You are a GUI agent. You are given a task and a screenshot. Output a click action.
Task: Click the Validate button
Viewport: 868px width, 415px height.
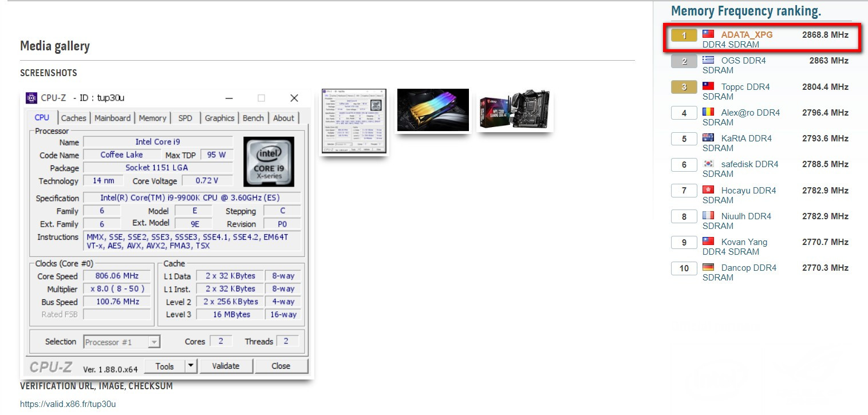pos(226,366)
